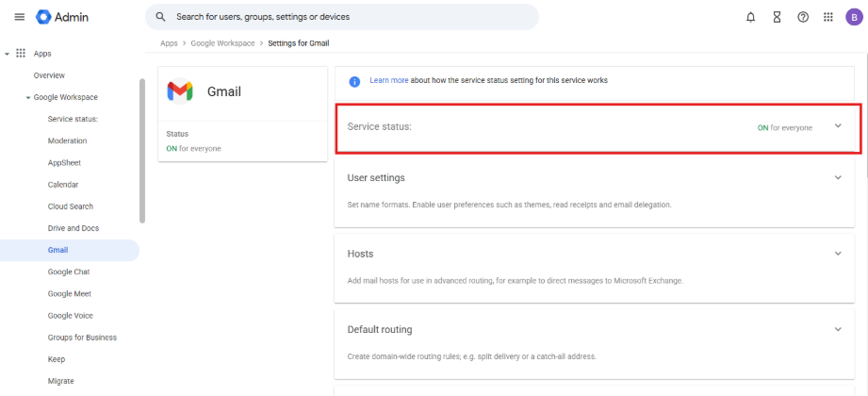Click ON for everyone under Status card

click(194, 148)
